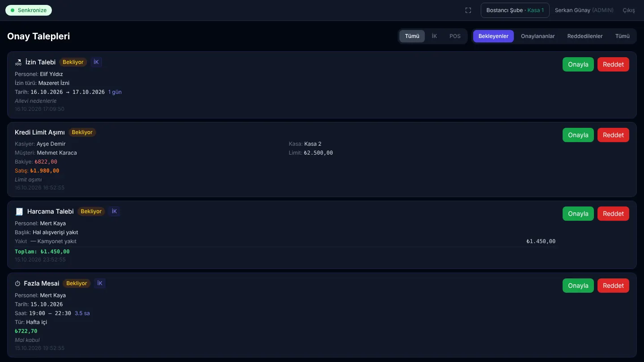Click the beach icon beside İzin Talebi

point(18,63)
